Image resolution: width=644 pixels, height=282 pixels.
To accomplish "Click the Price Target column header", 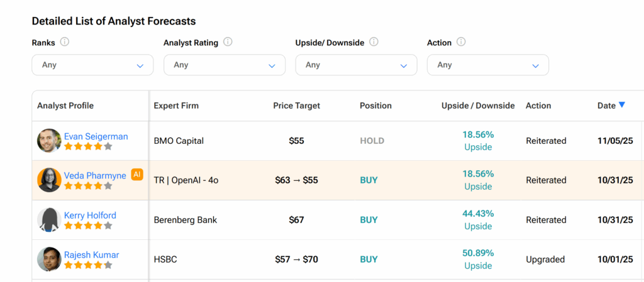I will 296,106.
